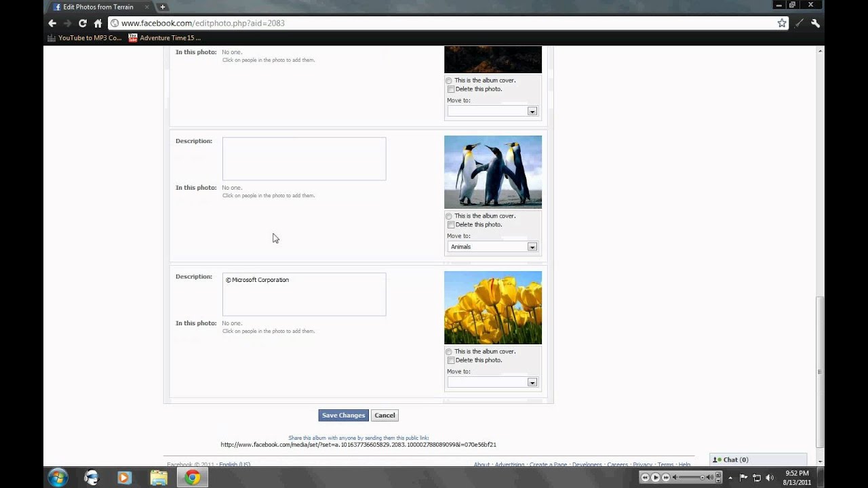
Task: Click the bookmark star in the address bar
Action: coord(783,22)
